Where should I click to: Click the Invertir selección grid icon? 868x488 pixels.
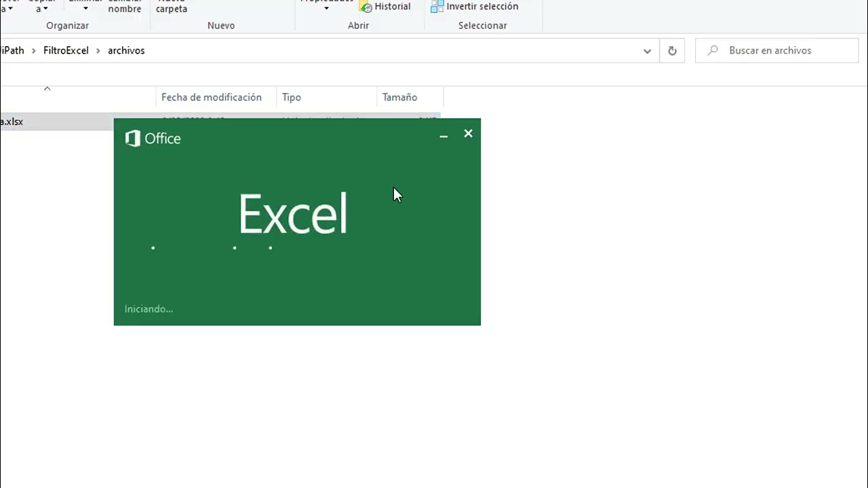pyautogui.click(x=437, y=7)
